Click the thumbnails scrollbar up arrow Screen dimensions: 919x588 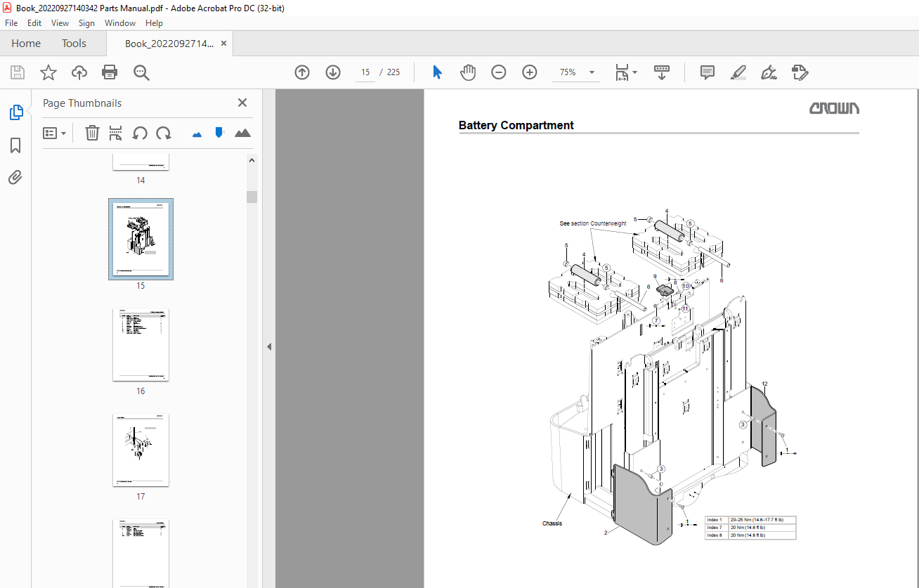[252, 160]
